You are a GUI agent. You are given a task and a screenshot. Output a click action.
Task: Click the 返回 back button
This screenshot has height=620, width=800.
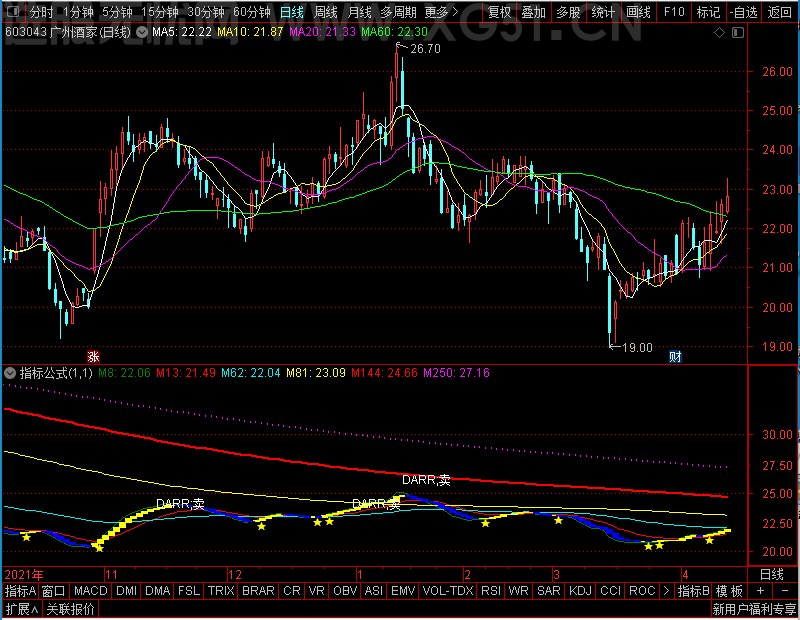point(780,12)
